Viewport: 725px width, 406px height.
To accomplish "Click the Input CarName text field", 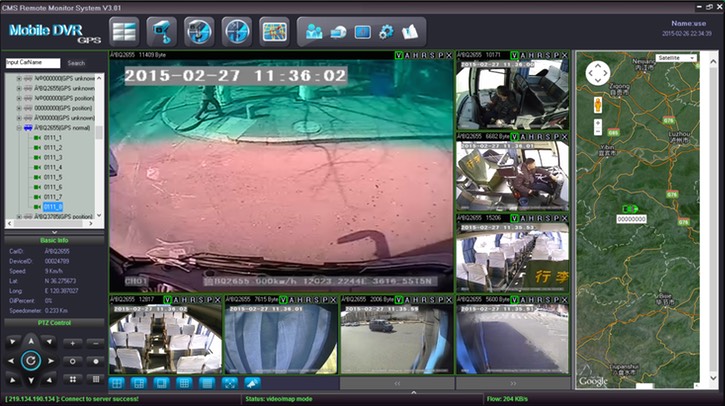I will pyautogui.click(x=32, y=63).
